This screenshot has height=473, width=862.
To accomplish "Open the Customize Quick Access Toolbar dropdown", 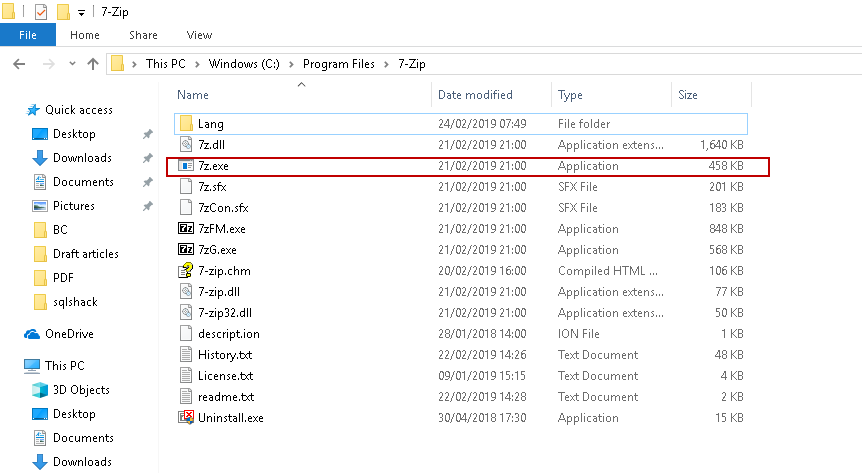I will click(80, 13).
